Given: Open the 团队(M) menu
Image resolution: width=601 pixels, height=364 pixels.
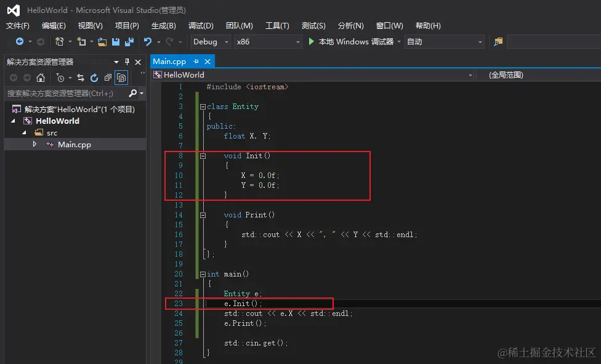Looking at the screenshot, I should click(239, 26).
